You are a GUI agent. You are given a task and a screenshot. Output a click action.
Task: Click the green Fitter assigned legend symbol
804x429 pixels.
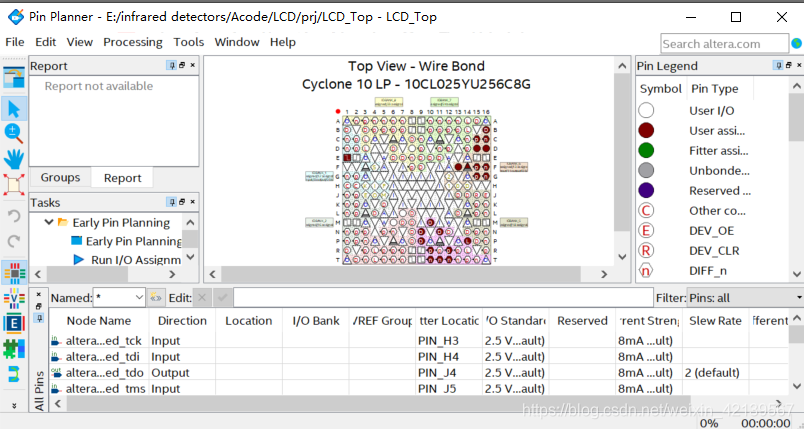(x=646, y=150)
